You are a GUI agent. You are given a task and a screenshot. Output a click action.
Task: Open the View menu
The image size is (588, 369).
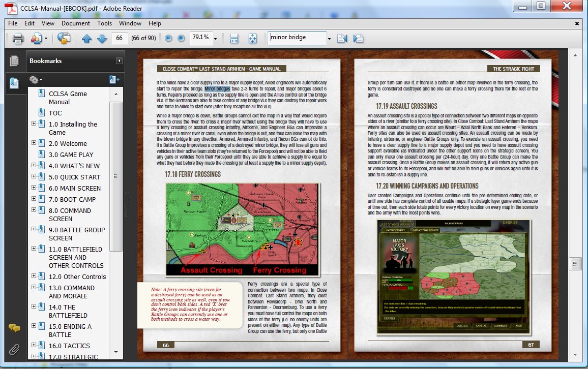click(48, 23)
